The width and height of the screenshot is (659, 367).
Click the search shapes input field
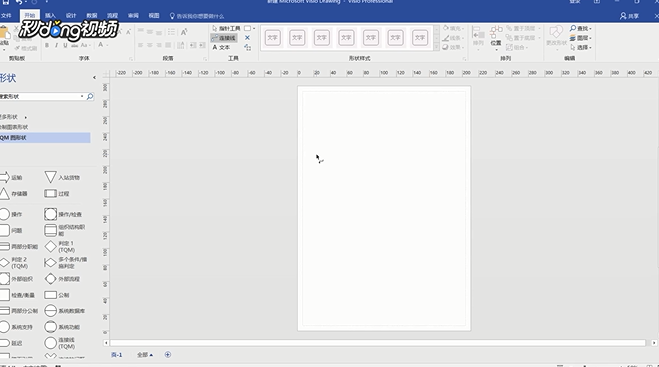point(40,97)
